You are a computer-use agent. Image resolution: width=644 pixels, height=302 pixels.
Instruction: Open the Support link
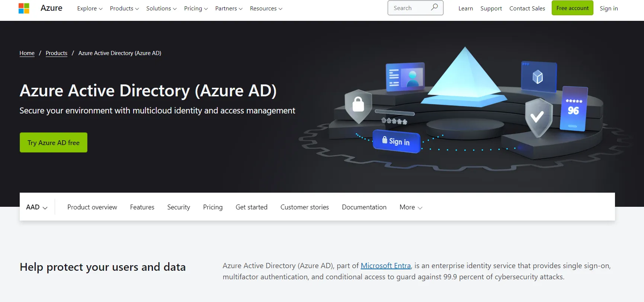pos(491,8)
